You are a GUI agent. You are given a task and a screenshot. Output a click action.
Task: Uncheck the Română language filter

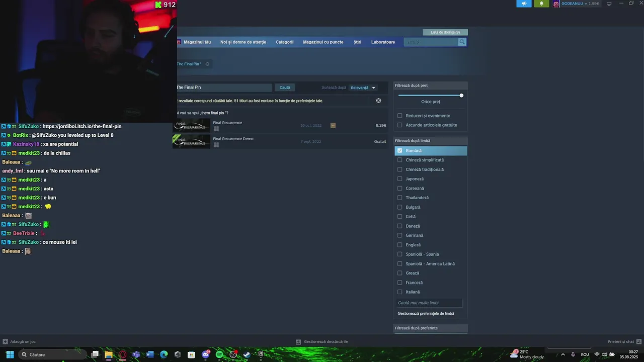[400, 151]
